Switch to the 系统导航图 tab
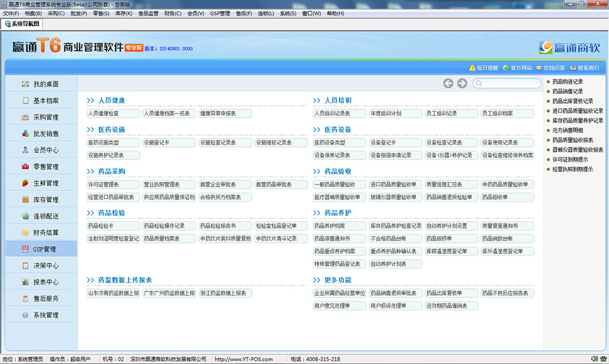Screen dimensions: 609x364 (25, 24)
